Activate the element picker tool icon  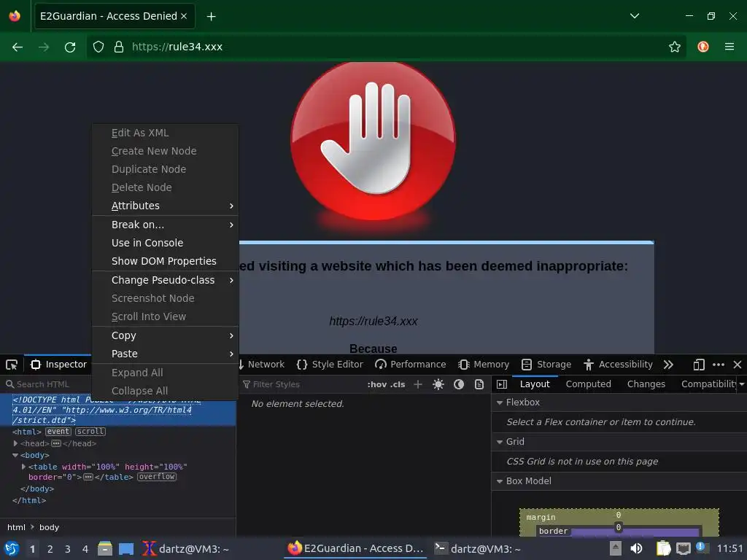pyautogui.click(x=12, y=365)
